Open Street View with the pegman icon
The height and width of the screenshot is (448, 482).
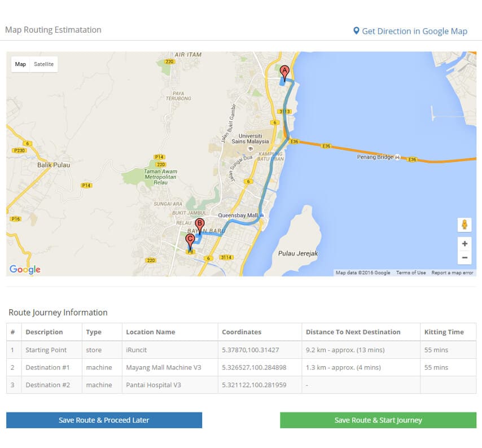tap(465, 225)
